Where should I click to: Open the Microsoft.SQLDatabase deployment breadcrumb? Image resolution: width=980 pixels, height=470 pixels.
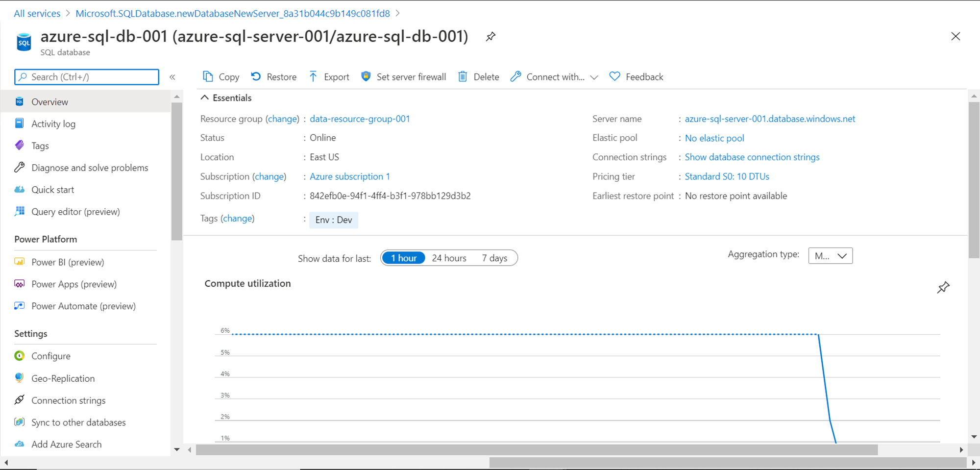tap(233, 13)
